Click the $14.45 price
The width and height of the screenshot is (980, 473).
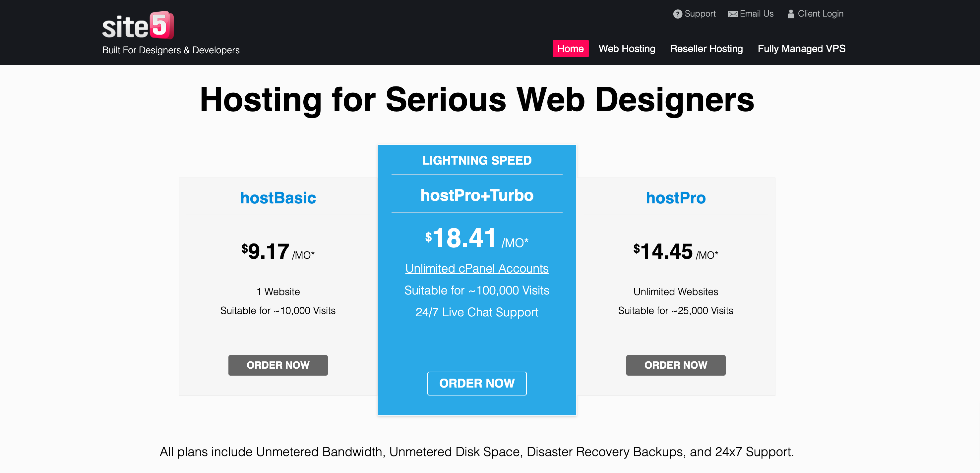[x=676, y=251]
